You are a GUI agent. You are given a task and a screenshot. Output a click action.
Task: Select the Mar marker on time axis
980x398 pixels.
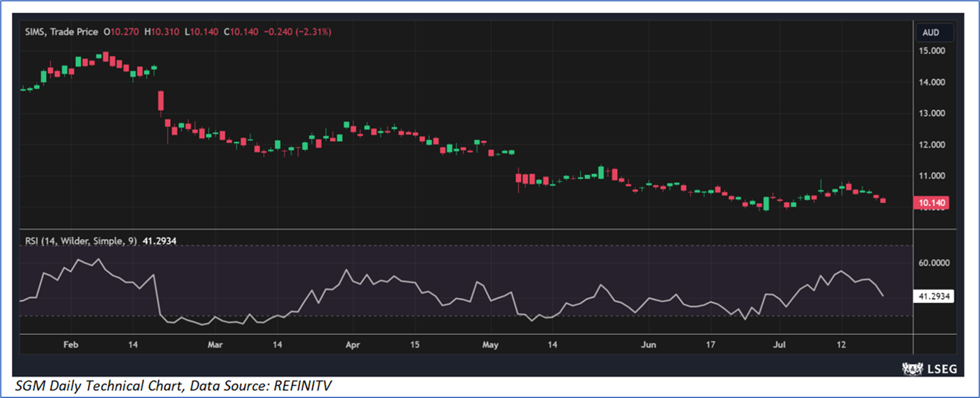[x=215, y=344]
